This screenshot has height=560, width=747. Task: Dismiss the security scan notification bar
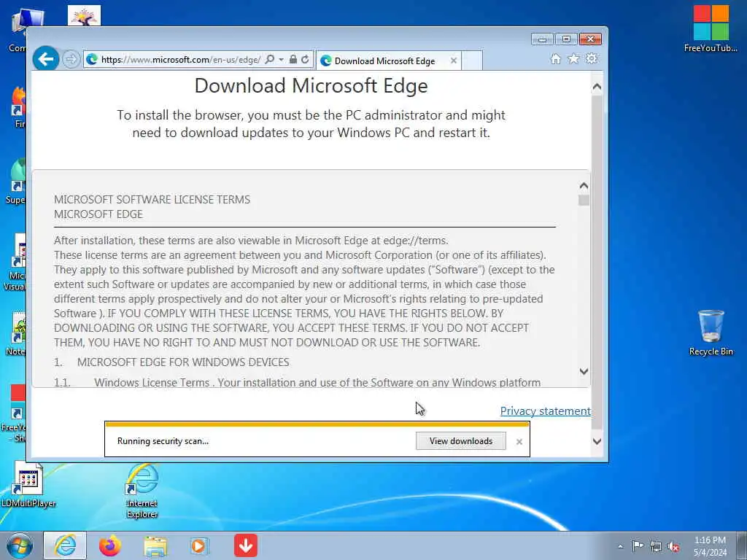[x=519, y=442]
